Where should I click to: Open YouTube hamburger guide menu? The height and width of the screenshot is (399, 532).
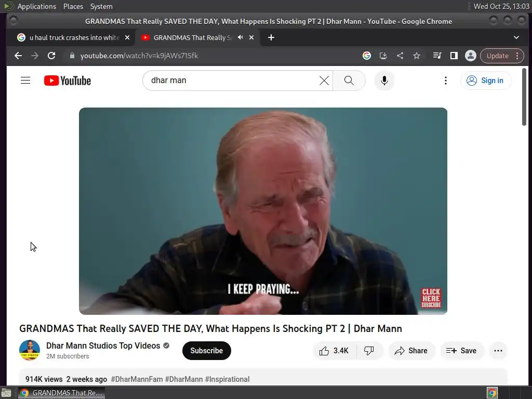click(x=25, y=81)
